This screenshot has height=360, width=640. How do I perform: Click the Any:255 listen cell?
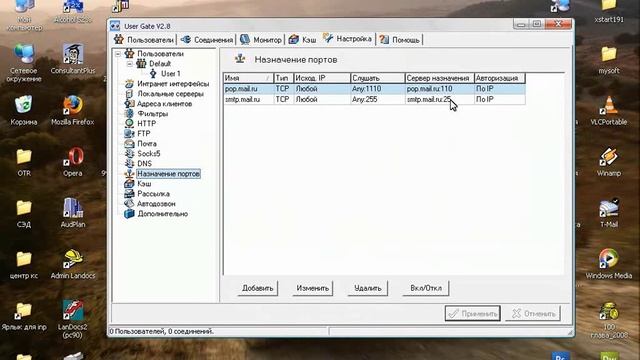pos(377,99)
